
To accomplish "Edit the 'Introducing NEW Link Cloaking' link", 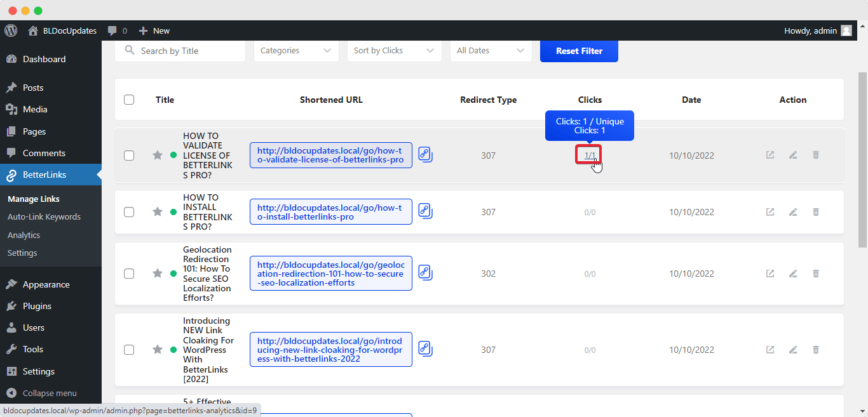I will (x=793, y=350).
